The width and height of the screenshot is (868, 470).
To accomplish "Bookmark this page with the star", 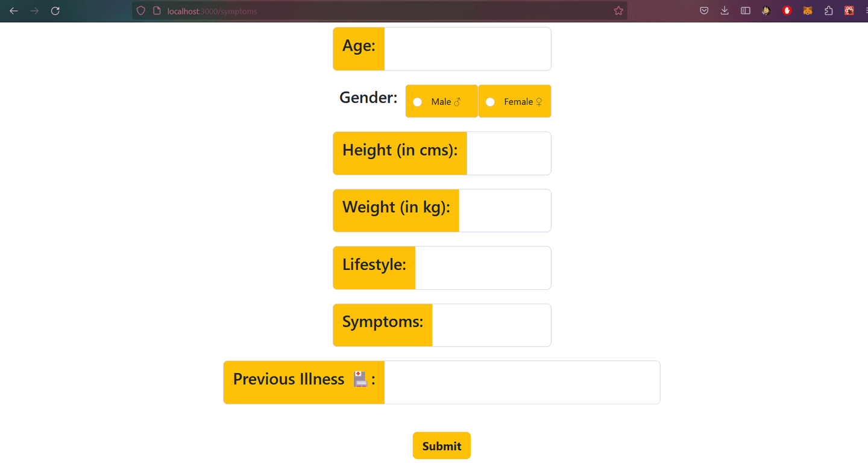I will pos(618,11).
